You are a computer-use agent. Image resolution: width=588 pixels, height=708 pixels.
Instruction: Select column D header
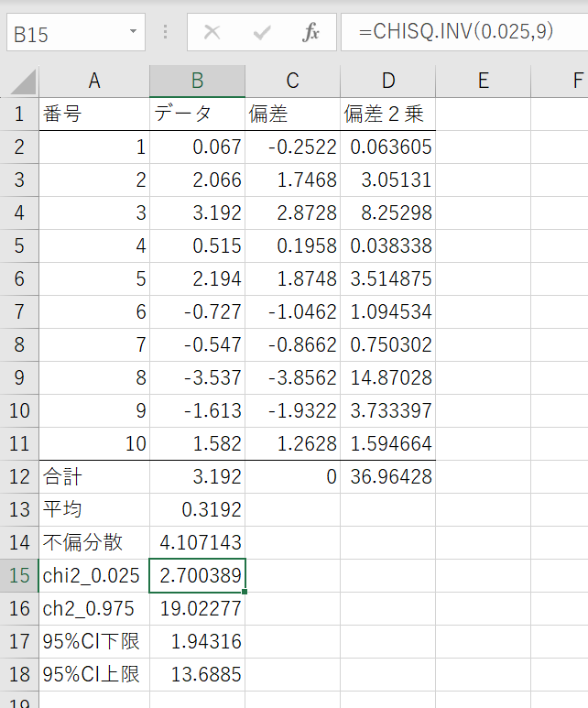[x=388, y=82]
